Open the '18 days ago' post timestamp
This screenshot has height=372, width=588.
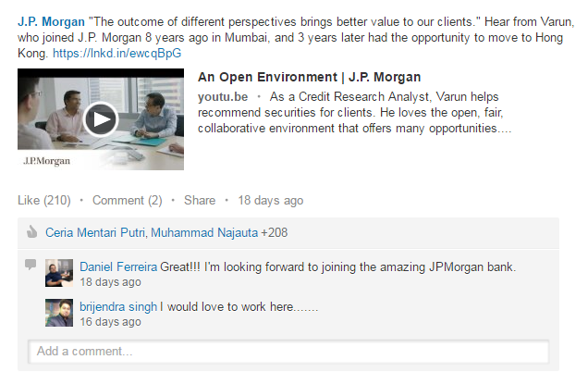point(270,200)
